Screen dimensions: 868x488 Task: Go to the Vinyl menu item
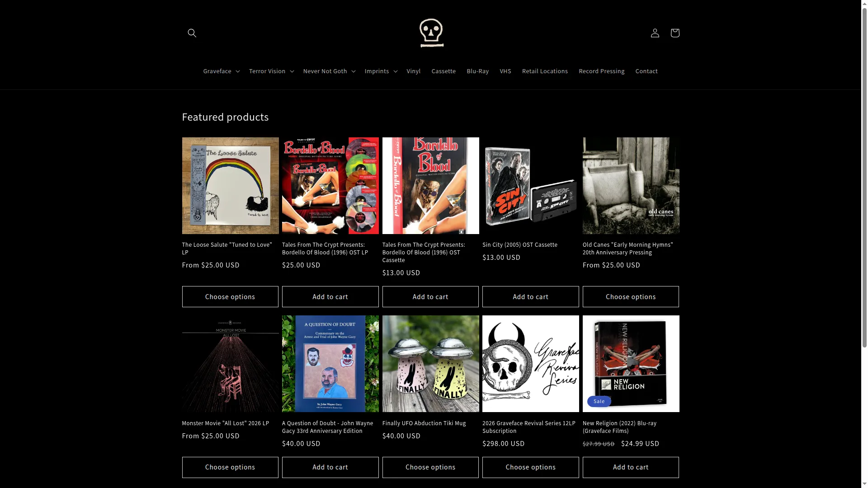pos(413,71)
